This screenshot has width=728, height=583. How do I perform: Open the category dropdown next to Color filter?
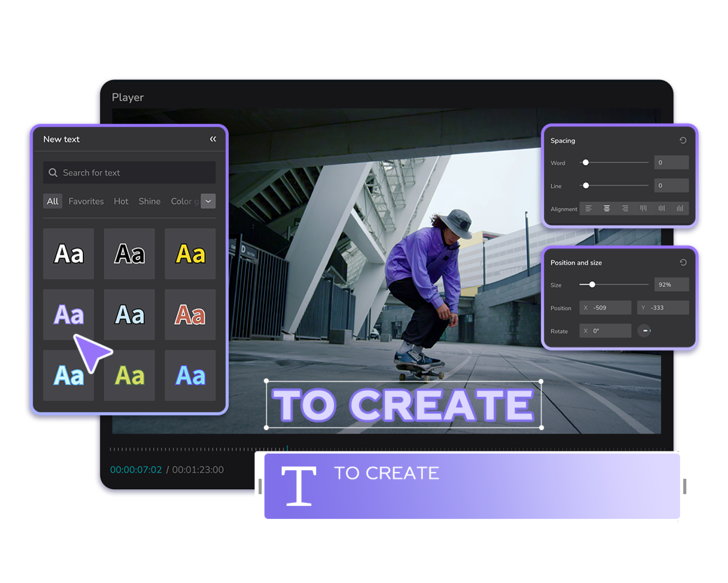tap(208, 201)
